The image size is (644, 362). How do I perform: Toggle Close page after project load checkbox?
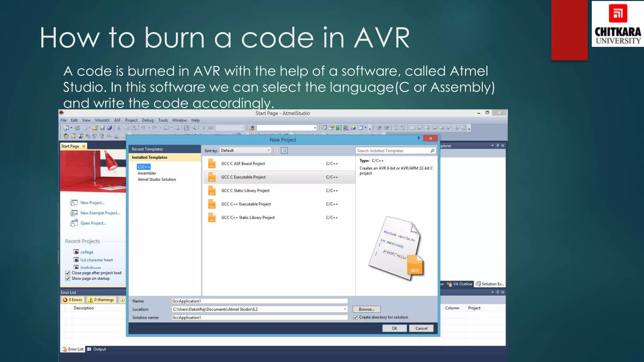[68, 273]
